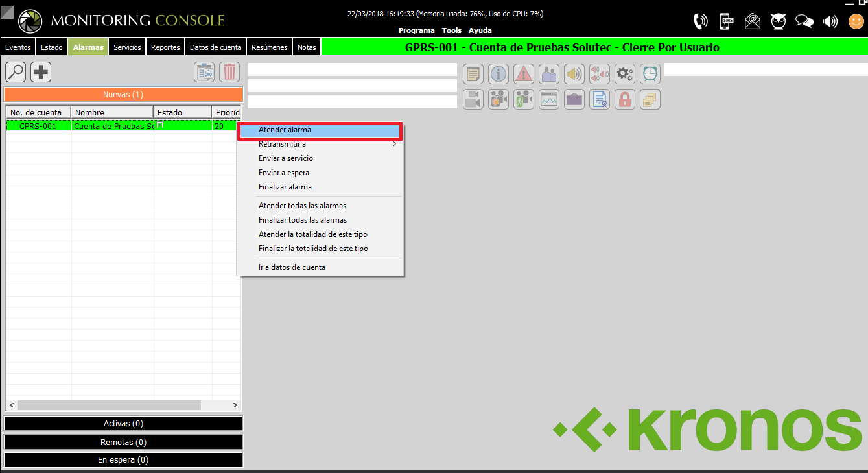Open the email envelope icon in header
Viewport: 868px width, 473px height.
[753, 21]
